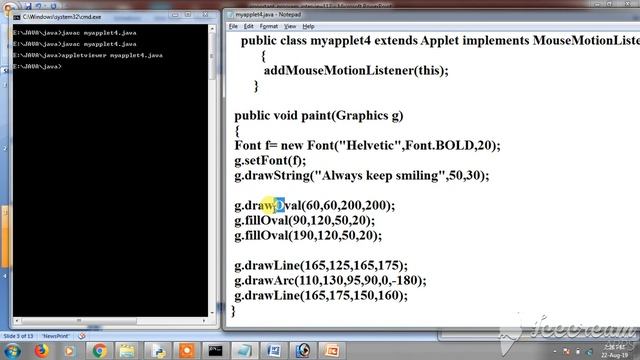640x360 pixels.
Task: Click the NewsPrint theme label in status bar
Action: coord(56,336)
